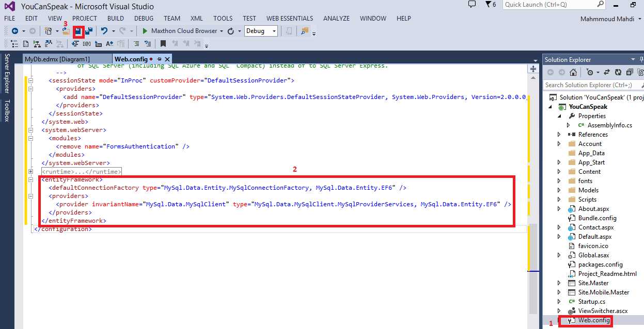This screenshot has height=329, width=644.
Task: Click Sync with Active Document icon
Action: click(606, 72)
